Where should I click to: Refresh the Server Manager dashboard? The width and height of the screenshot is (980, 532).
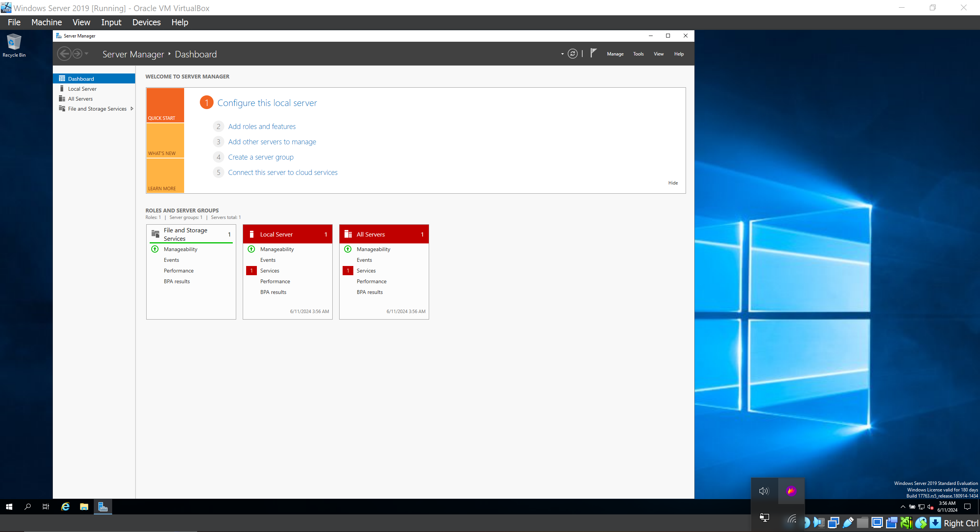tap(572, 54)
